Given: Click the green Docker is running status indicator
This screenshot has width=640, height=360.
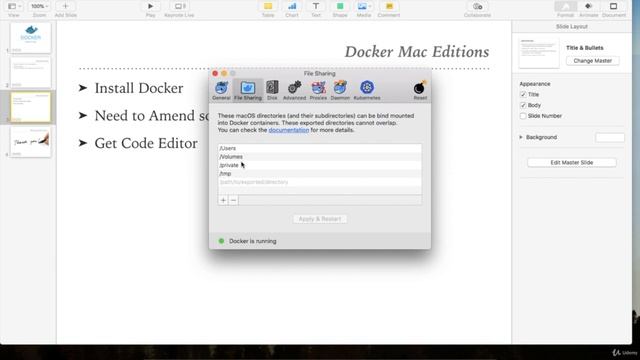Looking at the screenshot, I should coord(221,241).
